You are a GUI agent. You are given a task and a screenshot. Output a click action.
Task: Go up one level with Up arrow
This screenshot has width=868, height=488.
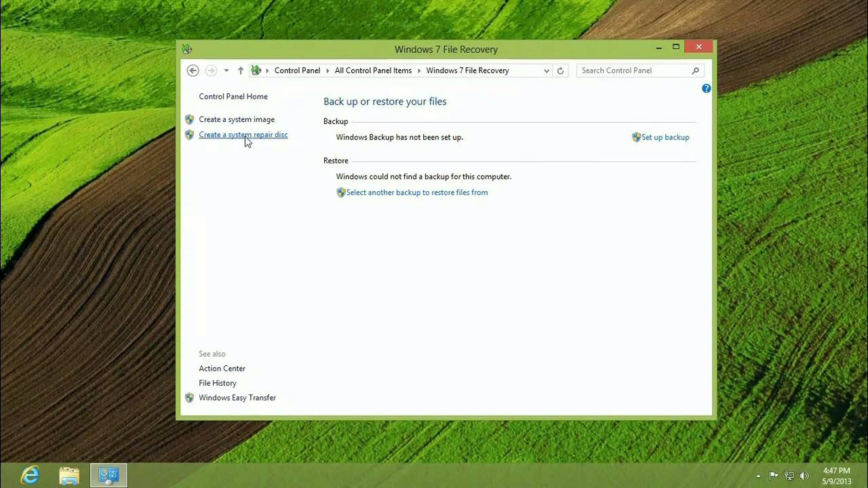tap(240, 70)
